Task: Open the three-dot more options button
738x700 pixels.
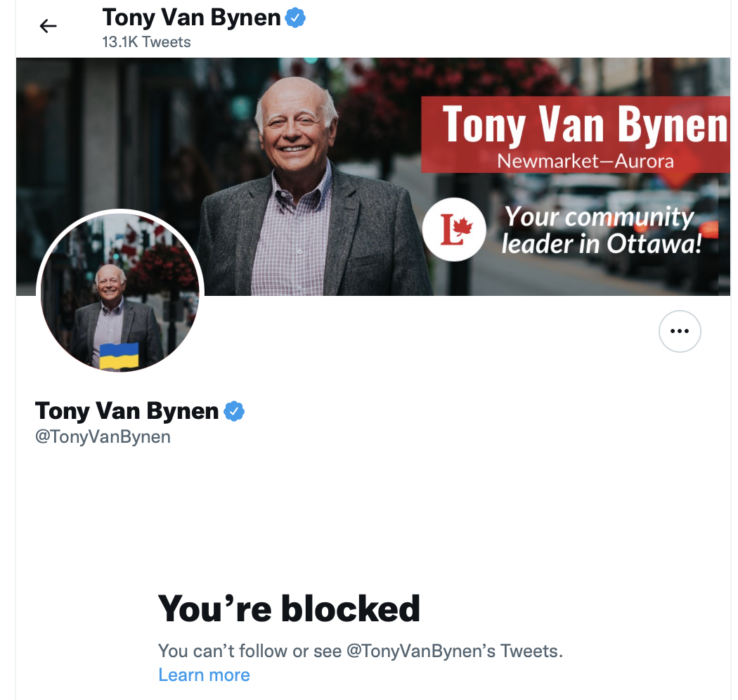Action: pos(679,331)
